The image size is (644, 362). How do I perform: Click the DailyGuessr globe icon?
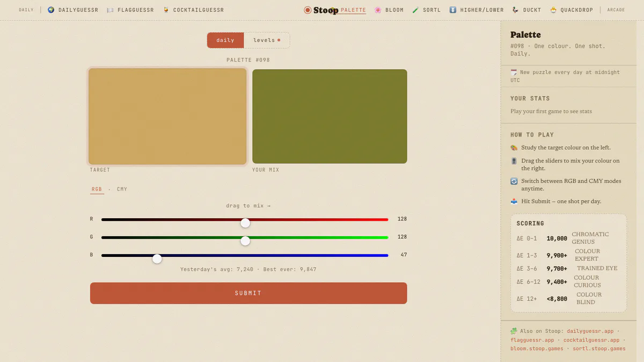click(x=51, y=10)
